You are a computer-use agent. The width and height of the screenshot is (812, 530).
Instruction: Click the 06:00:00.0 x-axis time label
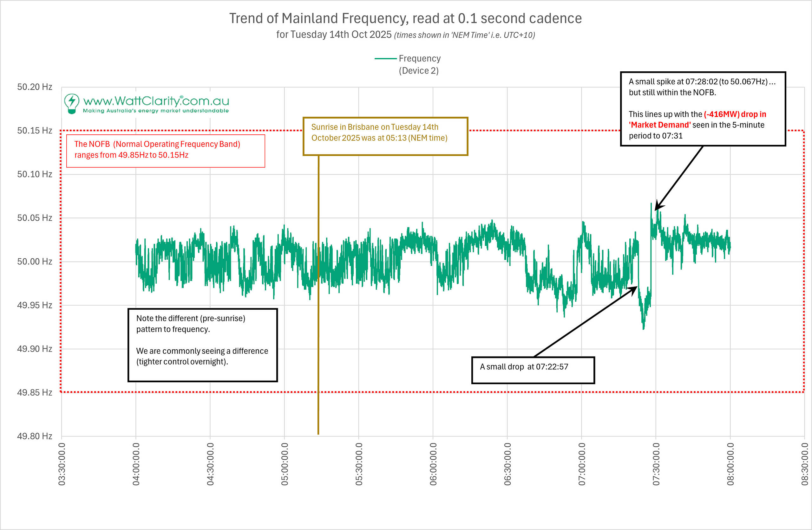pos(433,464)
